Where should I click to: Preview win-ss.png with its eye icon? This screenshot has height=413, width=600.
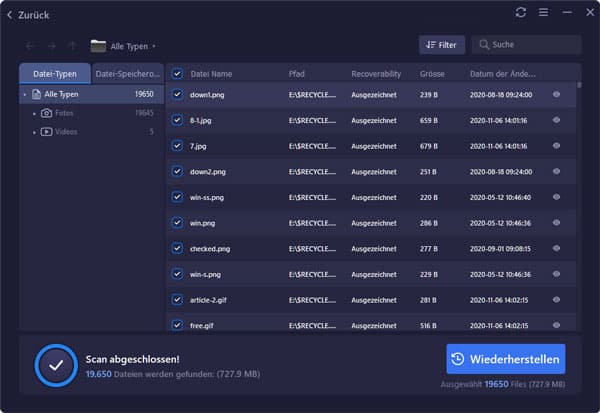556,197
